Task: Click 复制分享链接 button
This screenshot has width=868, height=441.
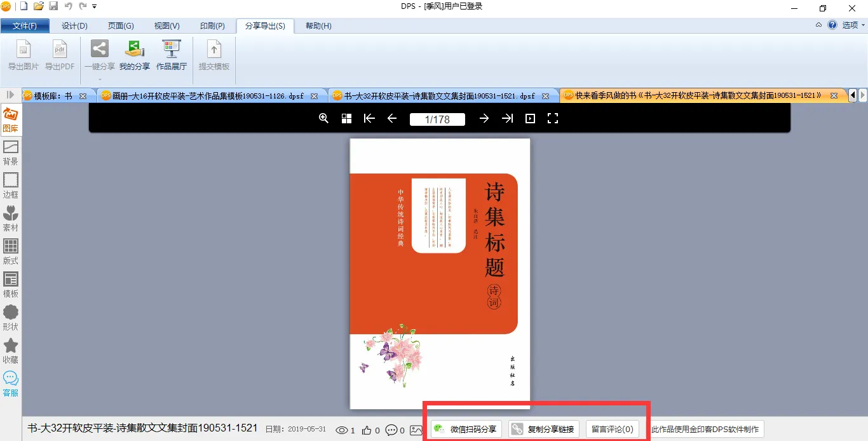Action: (544, 430)
